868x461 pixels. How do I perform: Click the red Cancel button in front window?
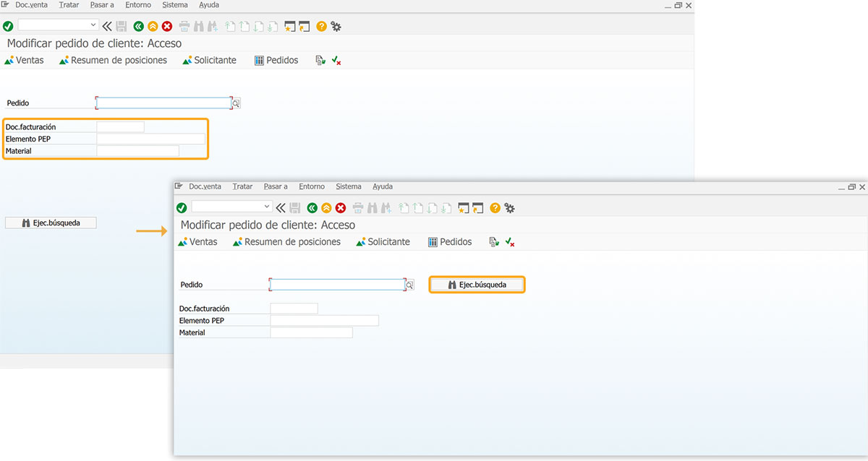pyautogui.click(x=341, y=208)
